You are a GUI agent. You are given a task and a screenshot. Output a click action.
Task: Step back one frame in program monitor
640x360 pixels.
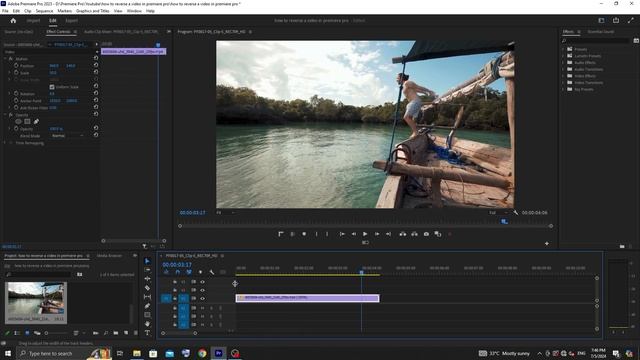353,234
